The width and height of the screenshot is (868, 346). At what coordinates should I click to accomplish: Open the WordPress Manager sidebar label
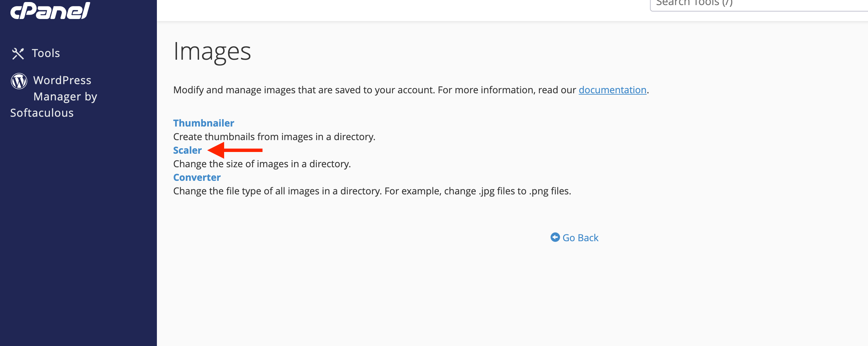click(x=54, y=96)
